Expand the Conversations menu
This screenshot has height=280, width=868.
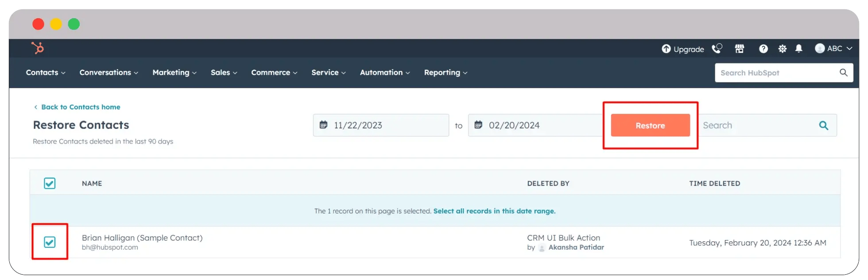pos(109,73)
